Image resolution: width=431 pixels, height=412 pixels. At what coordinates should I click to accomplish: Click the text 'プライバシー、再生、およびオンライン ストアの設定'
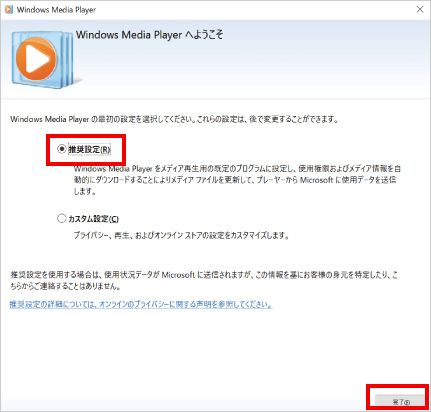(181, 236)
